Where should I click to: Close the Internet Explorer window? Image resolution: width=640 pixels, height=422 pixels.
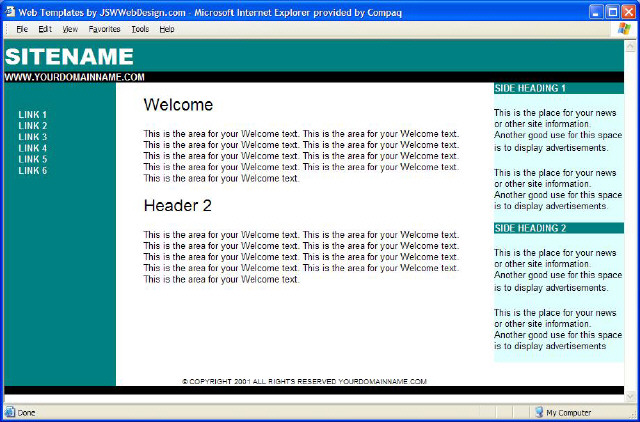coord(629,12)
